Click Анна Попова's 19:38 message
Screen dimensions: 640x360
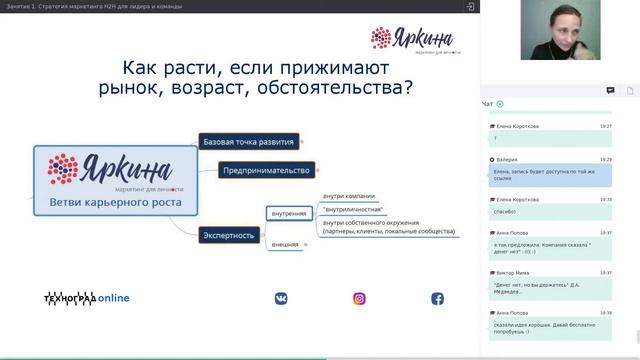[550, 328]
